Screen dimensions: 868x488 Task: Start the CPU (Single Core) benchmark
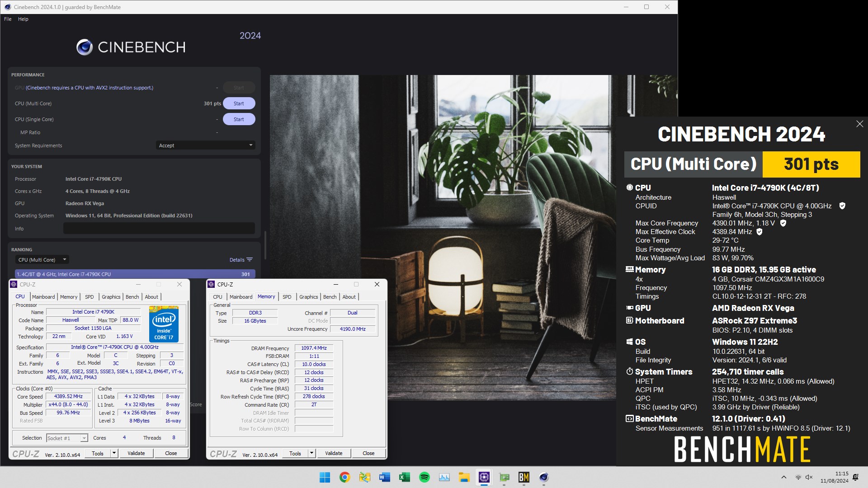(239, 119)
